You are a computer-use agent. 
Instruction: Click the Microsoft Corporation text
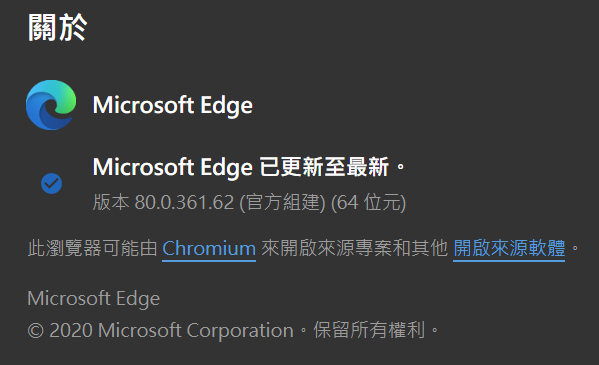click(x=196, y=331)
